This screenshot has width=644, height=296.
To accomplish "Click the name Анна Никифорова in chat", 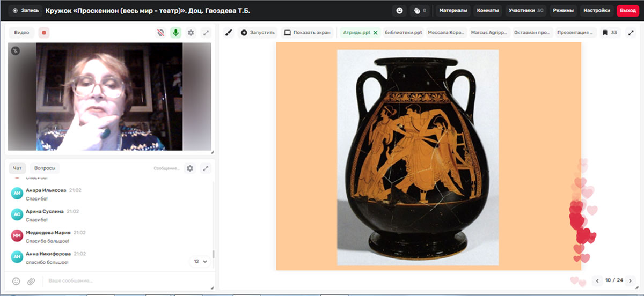I will point(48,254).
